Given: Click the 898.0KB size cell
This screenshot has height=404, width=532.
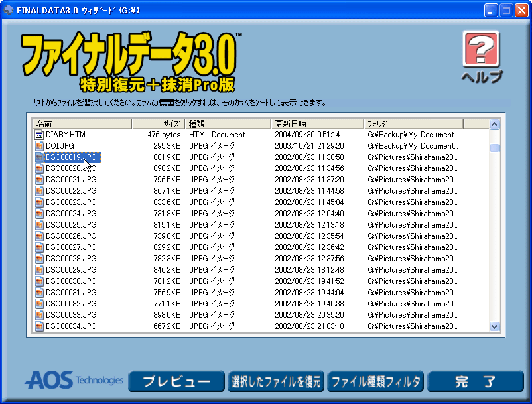Looking at the screenshot, I should click(167, 315).
